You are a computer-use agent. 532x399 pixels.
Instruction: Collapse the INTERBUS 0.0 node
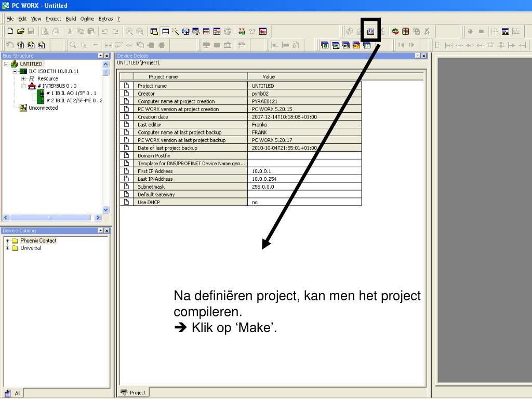(23, 86)
